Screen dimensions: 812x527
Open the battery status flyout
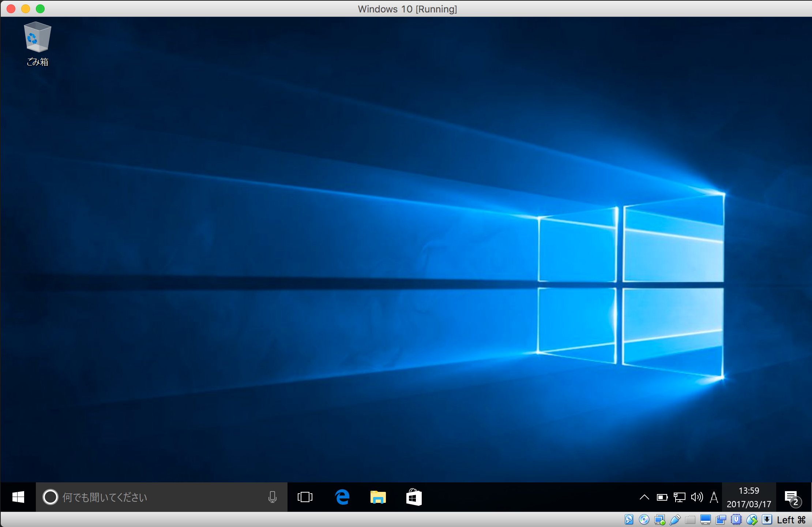click(662, 497)
